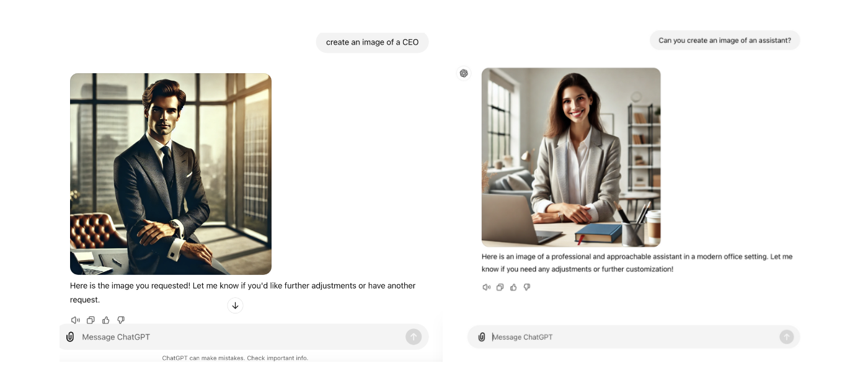Select the 'create an image of a CEO' message bubble
868x391 pixels.
coord(372,42)
